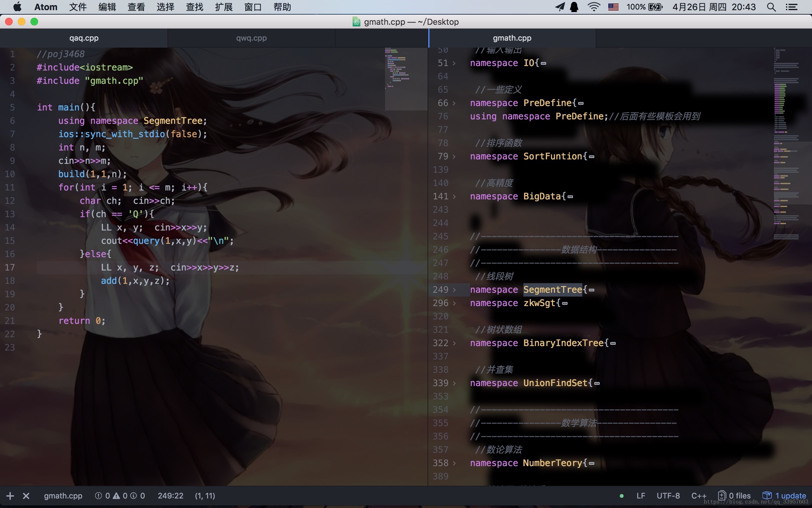The height and width of the screenshot is (508, 812).
Task: Open linter warnings count in status bar
Action: click(x=120, y=496)
